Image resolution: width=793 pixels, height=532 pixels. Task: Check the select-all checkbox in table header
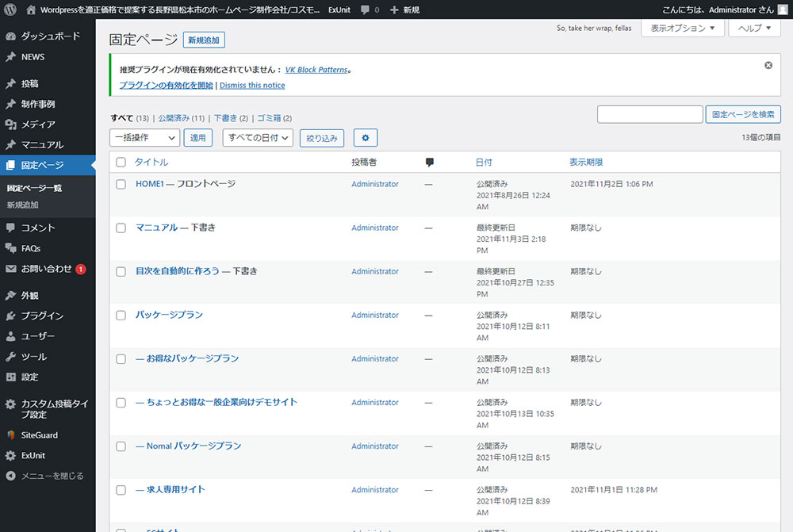pyautogui.click(x=121, y=163)
